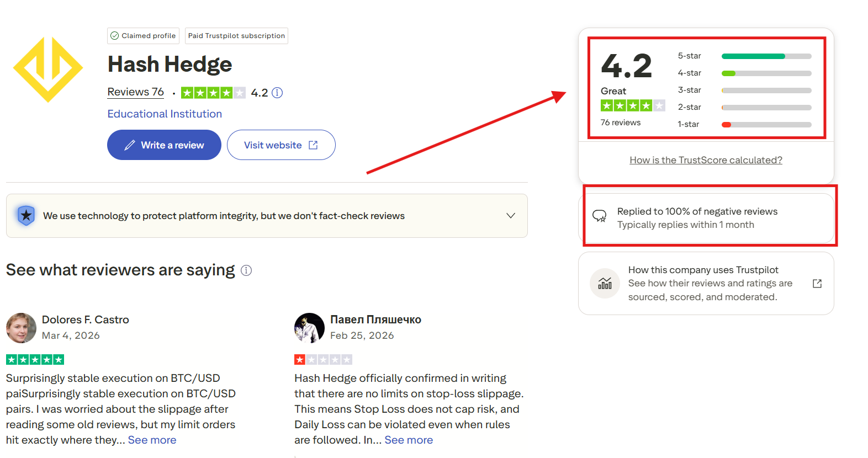Click the Mar 4, 2026 review date
868x458 pixels.
[71, 335]
